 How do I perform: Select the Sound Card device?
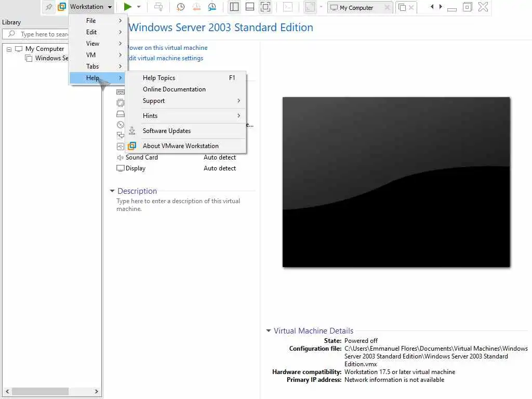pyautogui.click(x=142, y=157)
